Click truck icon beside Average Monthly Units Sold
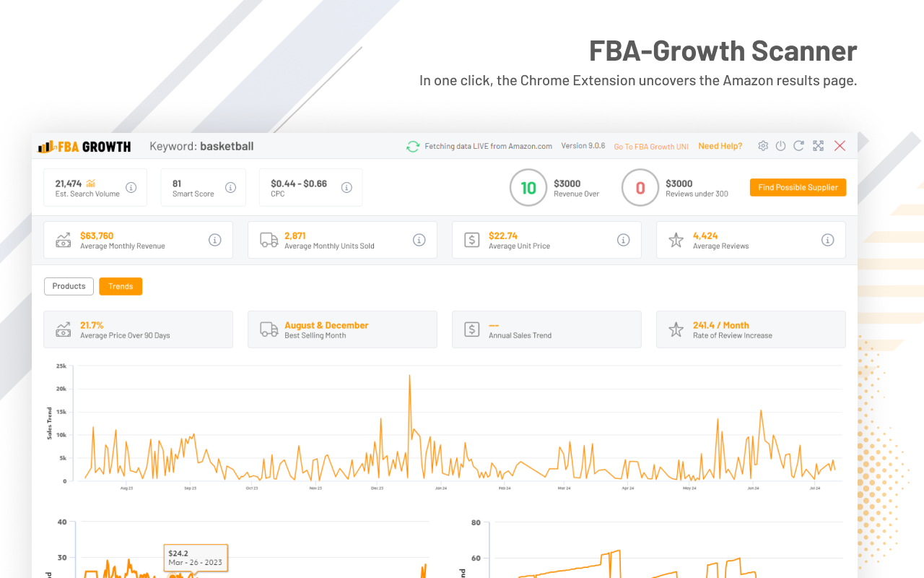The image size is (924, 578). point(269,240)
